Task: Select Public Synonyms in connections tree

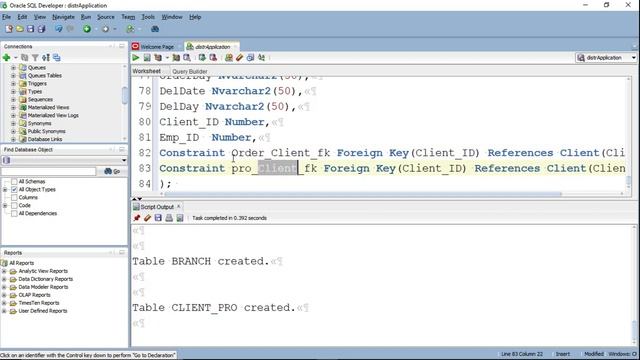Action: click(46, 131)
